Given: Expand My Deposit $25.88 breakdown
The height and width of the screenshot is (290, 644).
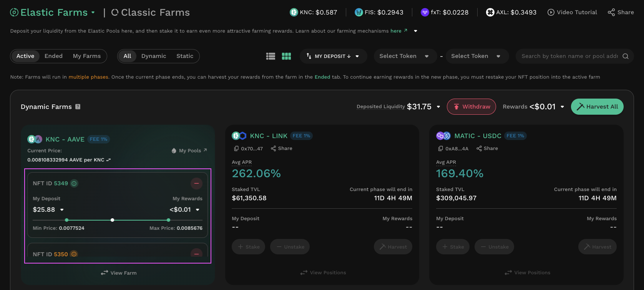Looking at the screenshot, I should pos(62,210).
